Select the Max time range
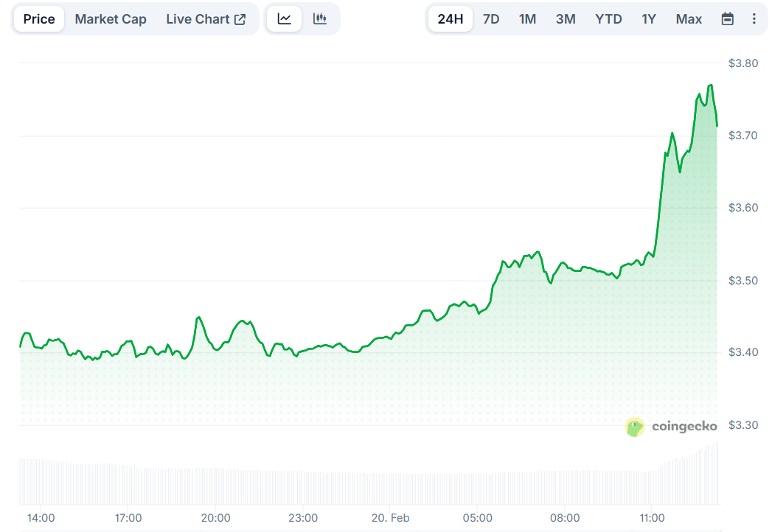This screenshot has height=532, width=772. (688, 18)
